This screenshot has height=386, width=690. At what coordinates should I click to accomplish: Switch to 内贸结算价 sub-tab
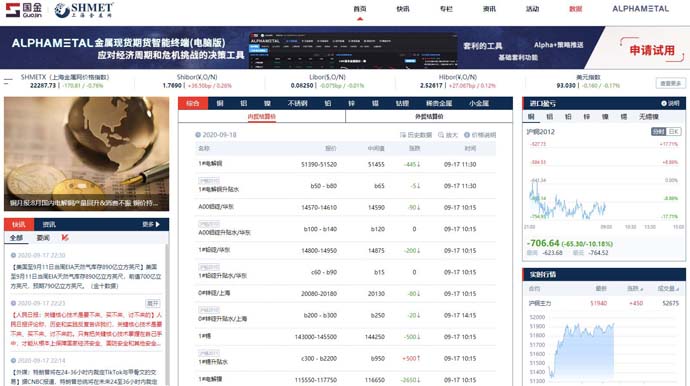[262, 117]
